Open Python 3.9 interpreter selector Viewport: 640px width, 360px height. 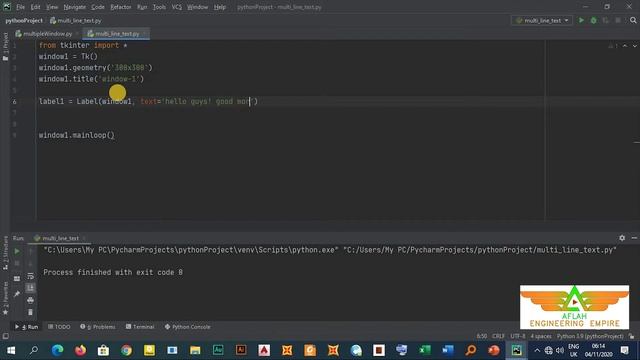tap(590, 336)
